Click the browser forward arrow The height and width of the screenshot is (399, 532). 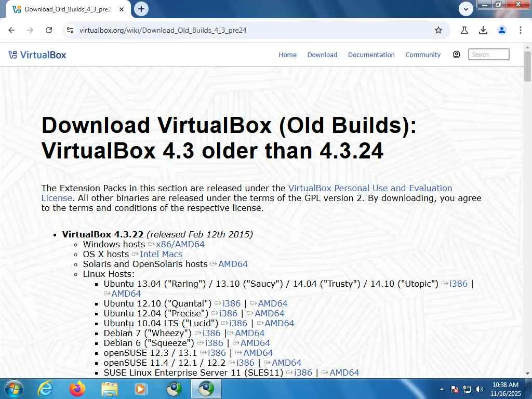tap(30, 30)
